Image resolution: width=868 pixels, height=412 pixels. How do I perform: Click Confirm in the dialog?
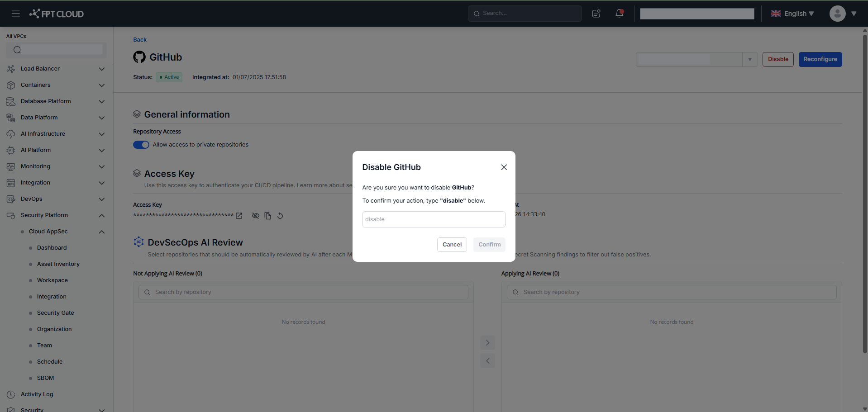[490, 245]
